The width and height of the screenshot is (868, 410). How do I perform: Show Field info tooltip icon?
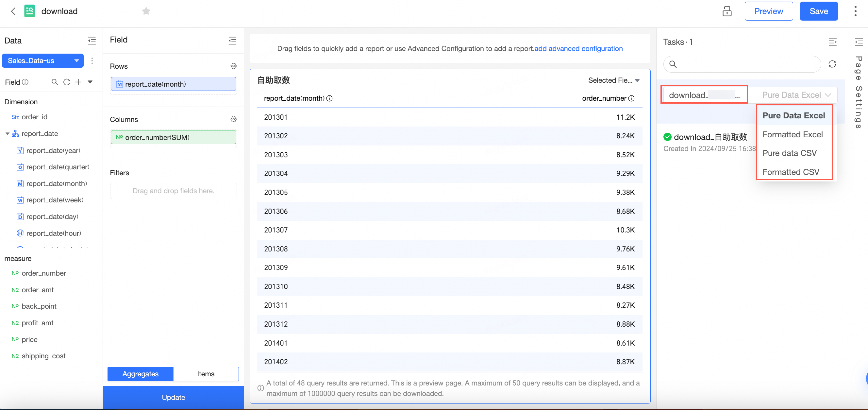point(25,82)
